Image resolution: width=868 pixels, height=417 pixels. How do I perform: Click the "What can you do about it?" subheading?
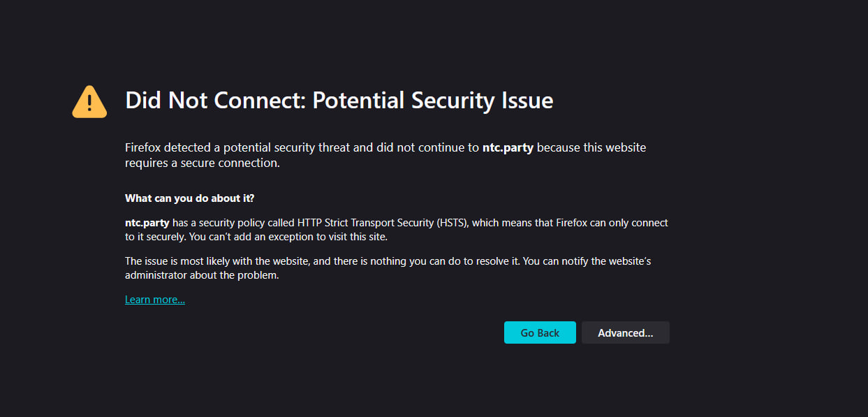pos(190,198)
